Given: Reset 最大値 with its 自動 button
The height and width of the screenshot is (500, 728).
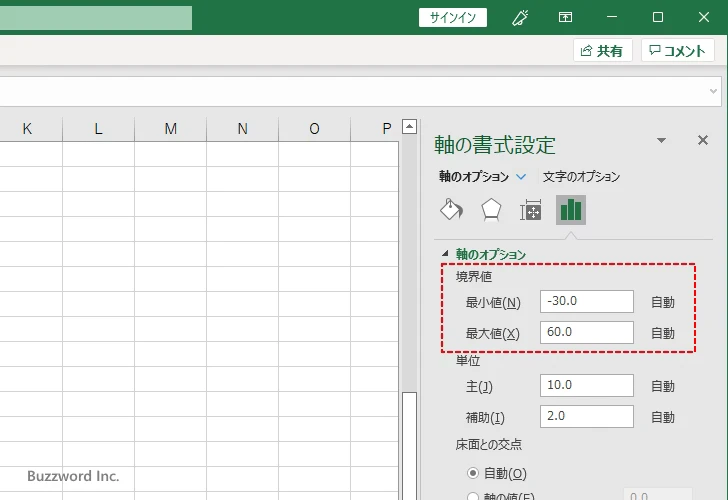Looking at the screenshot, I should coord(663,333).
